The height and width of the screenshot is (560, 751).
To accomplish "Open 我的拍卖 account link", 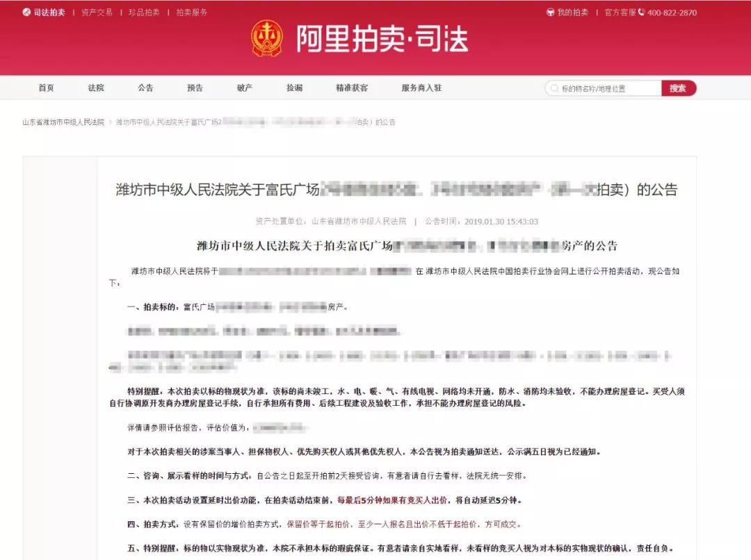I will point(573,13).
